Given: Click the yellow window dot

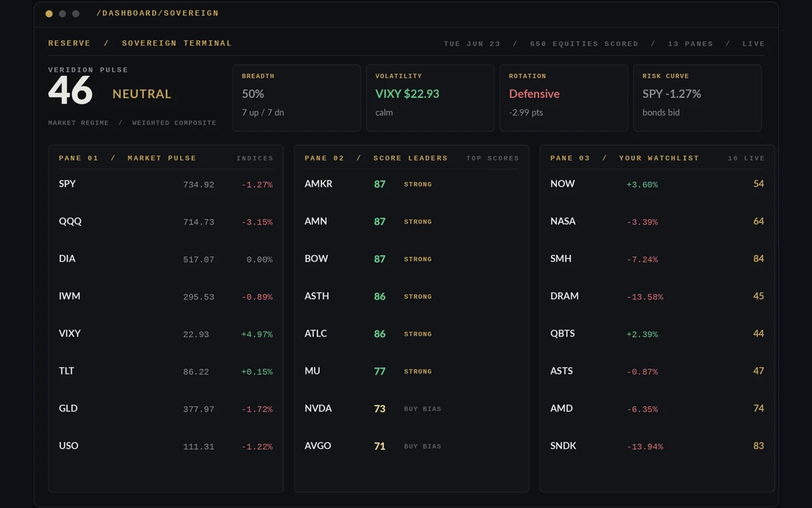Looking at the screenshot, I should tap(49, 14).
